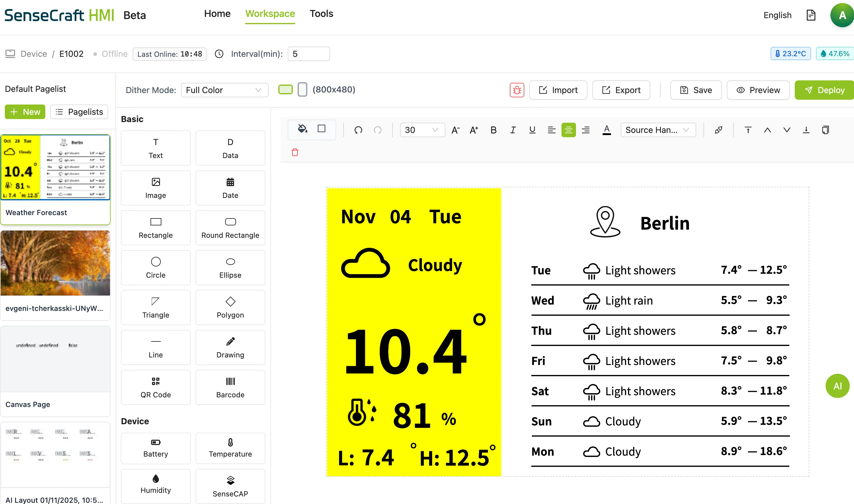
Task: Click the red trash delete icon
Action: pos(295,153)
